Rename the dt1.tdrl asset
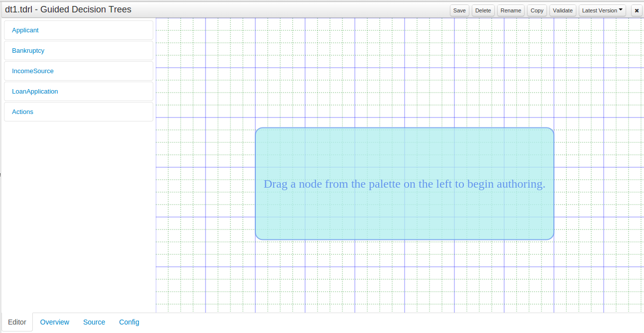The image size is (644, 333). 511,10
